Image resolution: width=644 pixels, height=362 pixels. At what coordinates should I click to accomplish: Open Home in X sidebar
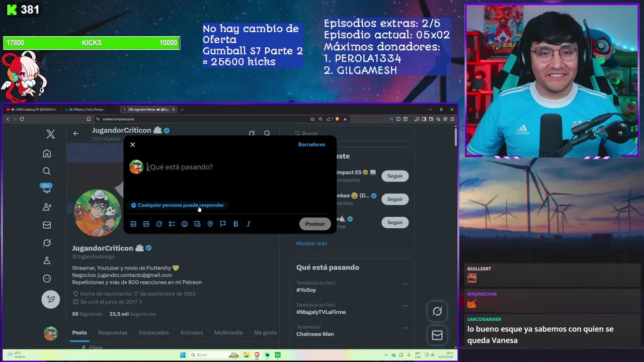point(47,153)
